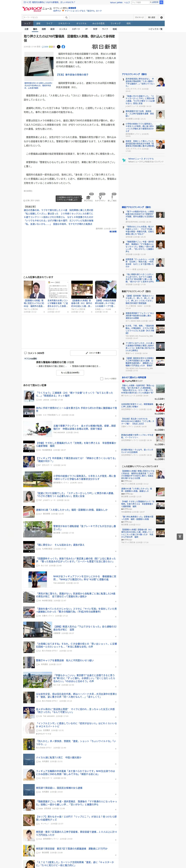
Task: Open the ライブ tab in the main navigation
Action: click(49, 24)
